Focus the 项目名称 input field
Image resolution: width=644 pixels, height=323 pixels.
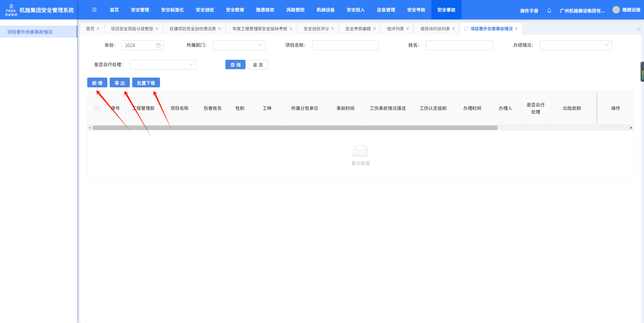click(345, 45)
